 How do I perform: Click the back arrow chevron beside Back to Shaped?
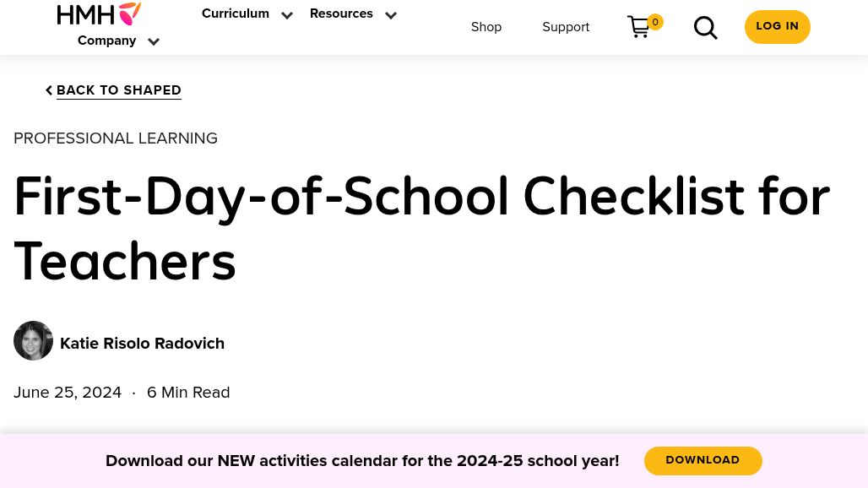point(49,90)
